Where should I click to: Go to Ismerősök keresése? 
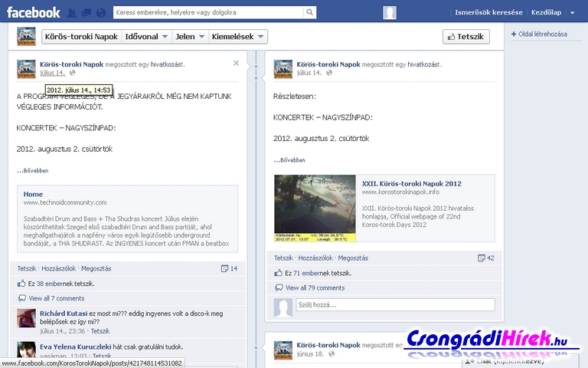click(x=488, y=12)
